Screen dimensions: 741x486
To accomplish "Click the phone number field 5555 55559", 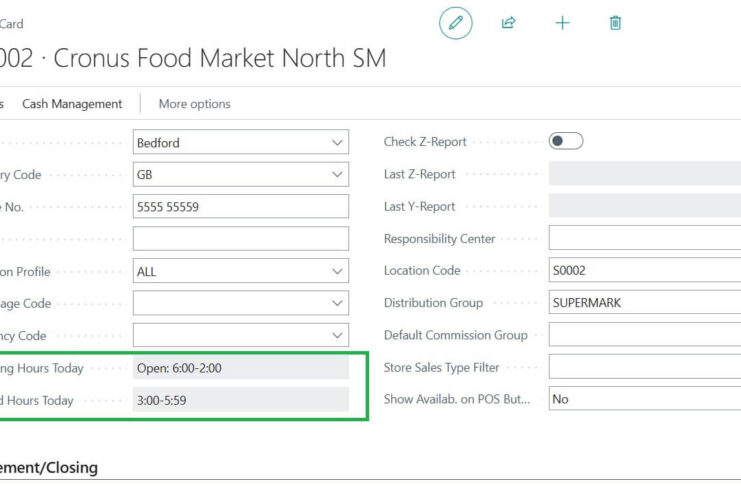I will coord(241,207).
